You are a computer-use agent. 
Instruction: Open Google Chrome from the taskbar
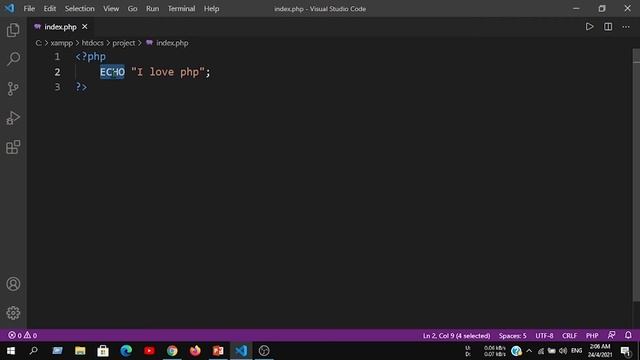pyautogui.click(x=172, y=351)
